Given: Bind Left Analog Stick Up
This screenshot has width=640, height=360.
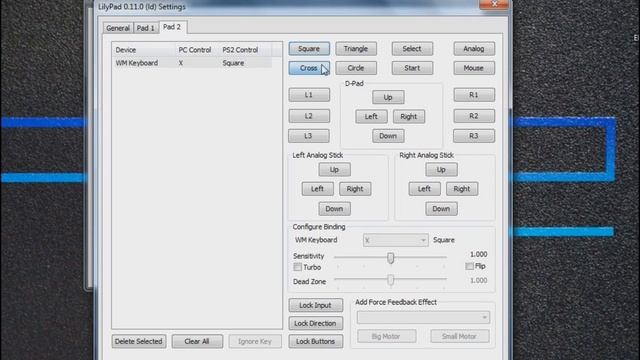Looking at the screenshot, I should click(334, 169).
